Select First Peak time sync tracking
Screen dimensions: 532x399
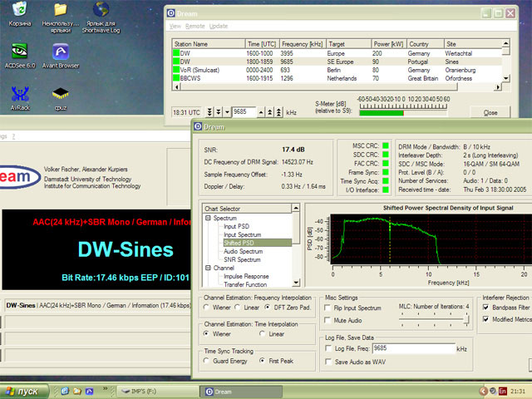pos(262,360)
